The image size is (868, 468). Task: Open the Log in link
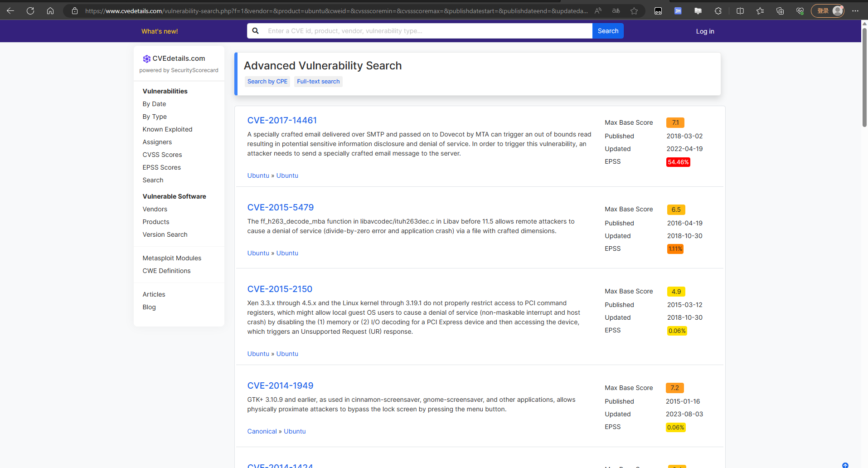coord(705,31)
